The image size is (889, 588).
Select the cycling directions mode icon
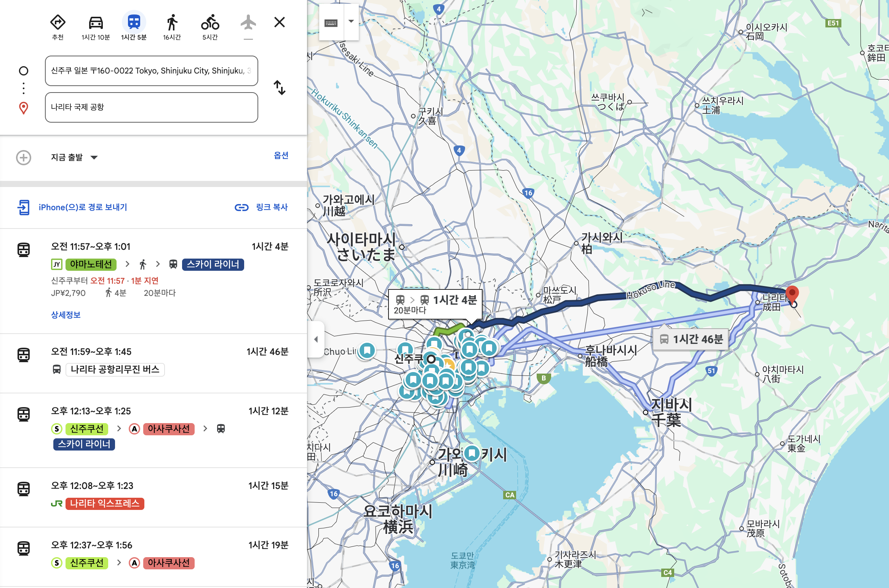[211, 23]
